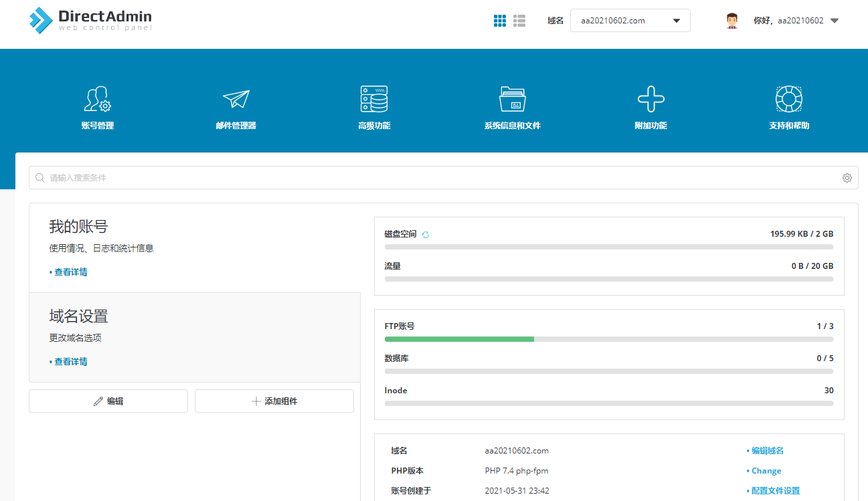Select the 邮件管理器 menu label
868x501 pixels.
[x=236, y=126]
